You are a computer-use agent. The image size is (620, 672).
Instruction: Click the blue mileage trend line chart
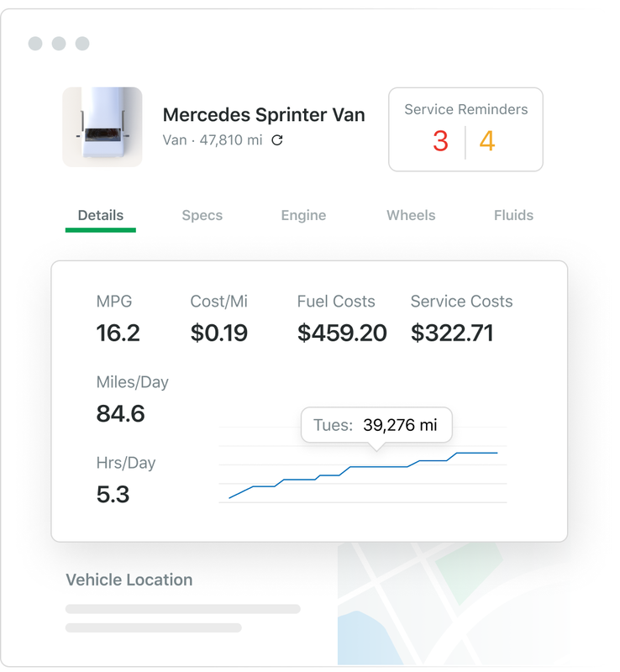pos(363,475)
